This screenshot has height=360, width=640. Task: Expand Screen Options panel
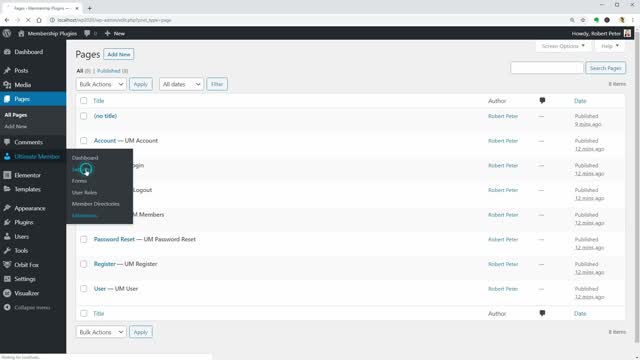(563, 46)
